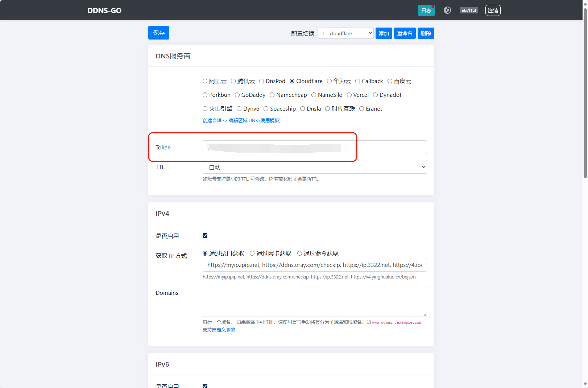Image resolution: width=588 pixels, height=388 pixels.
Task: Open the 创建令牌 create token link
Action: click(212, 120)
